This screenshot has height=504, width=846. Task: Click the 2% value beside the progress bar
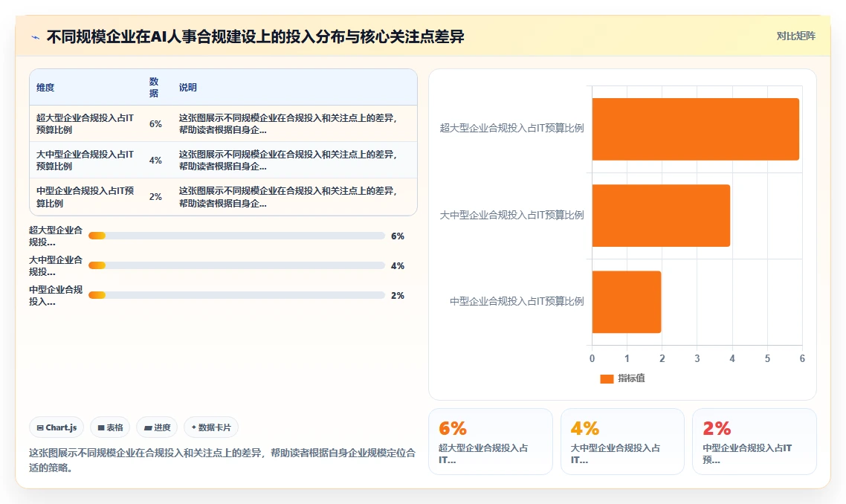tap(398, 295)
